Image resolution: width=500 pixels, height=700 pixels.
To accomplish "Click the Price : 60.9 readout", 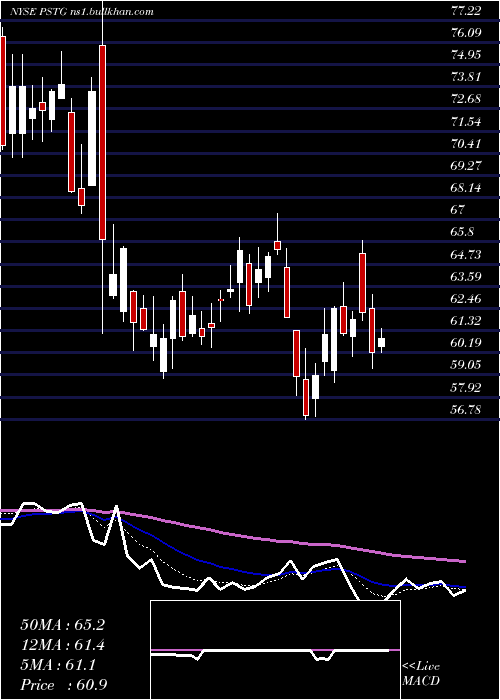I will coord(63,685).
